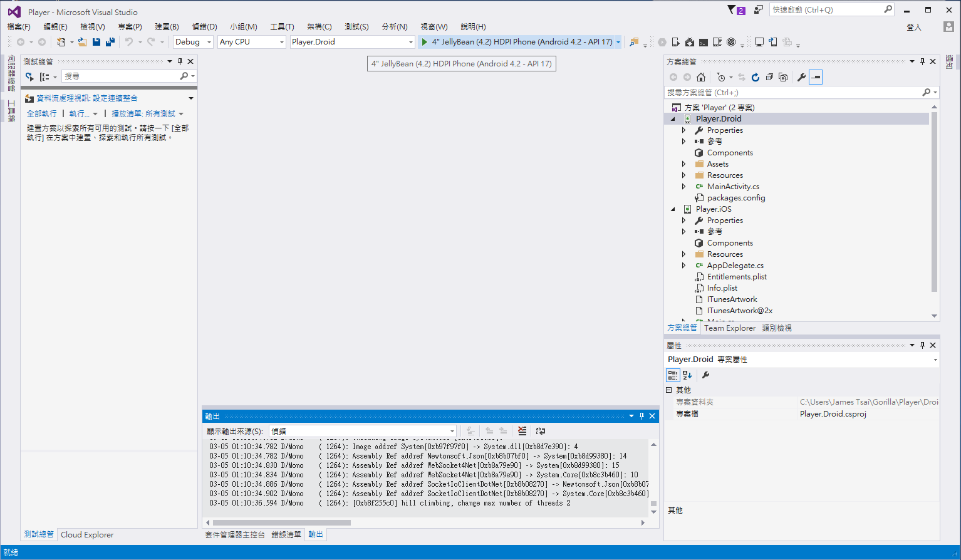Toggle auto-hide pin on Test Explorer panel
The height and width of the screenshot is (560, 961).
coord(180,61)
